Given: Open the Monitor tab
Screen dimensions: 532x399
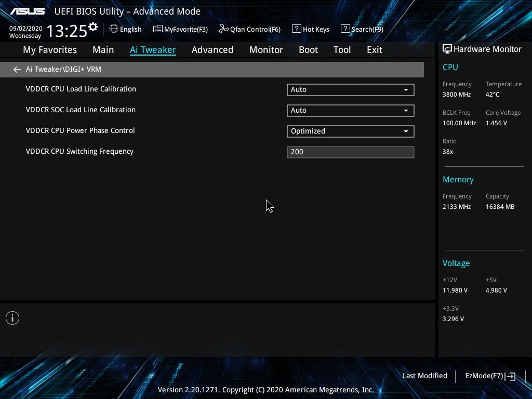Looking at the screenshot, I should pyautogui.click(x=267, y=50).
